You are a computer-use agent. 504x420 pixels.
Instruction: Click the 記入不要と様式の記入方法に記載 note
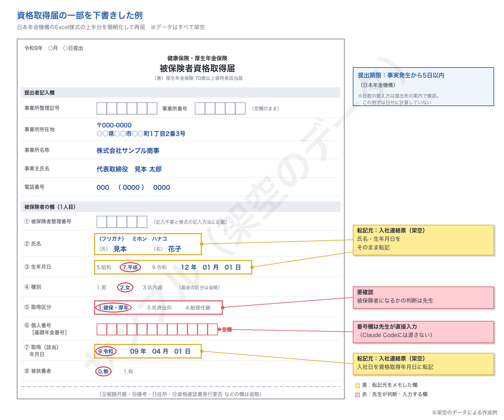190,222
